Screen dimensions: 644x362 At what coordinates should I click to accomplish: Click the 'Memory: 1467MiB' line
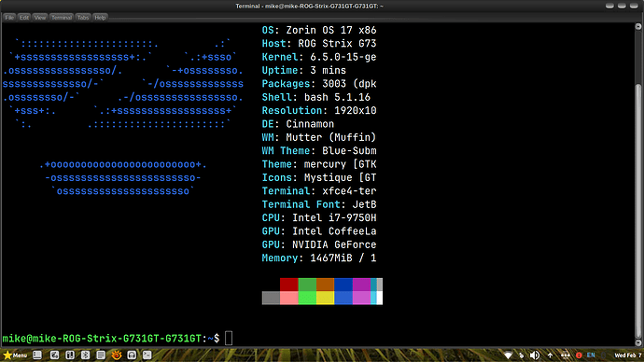click(x=319, y=258)
